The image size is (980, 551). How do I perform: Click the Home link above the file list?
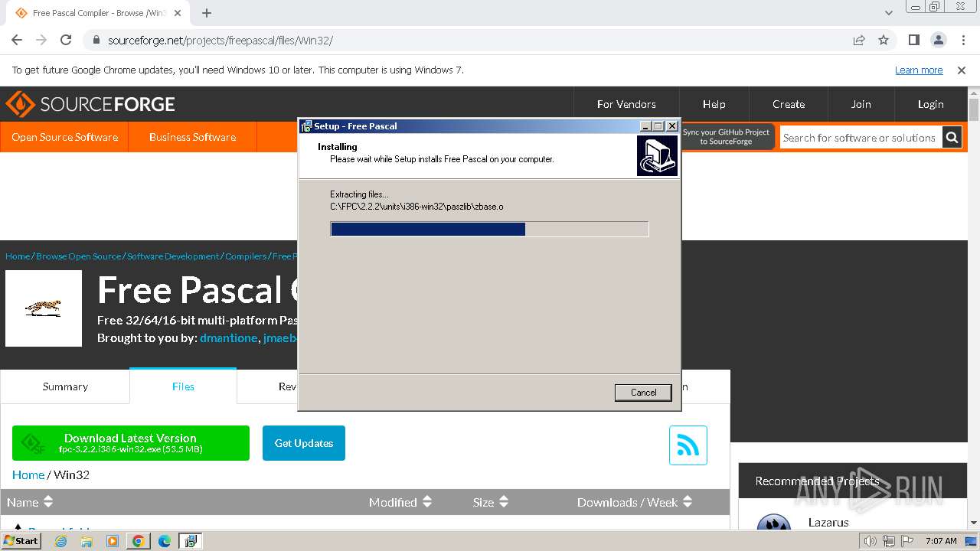tap(28, 474)
